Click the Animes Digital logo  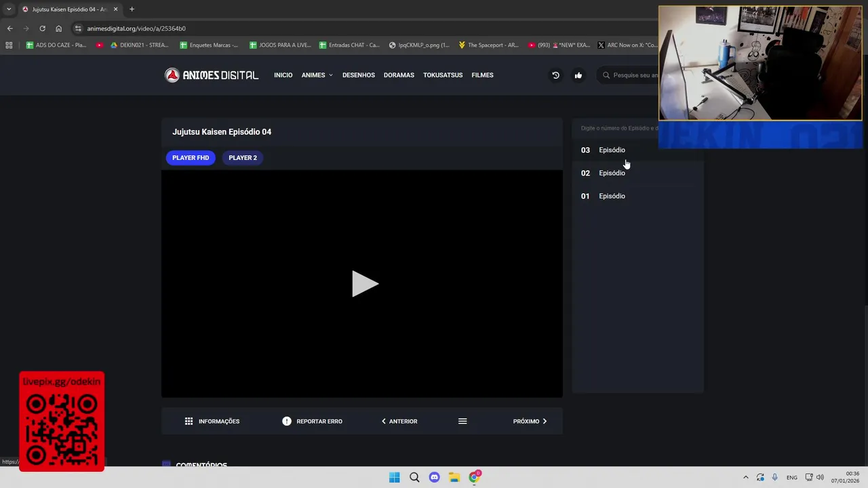click(x=212, y=75)
